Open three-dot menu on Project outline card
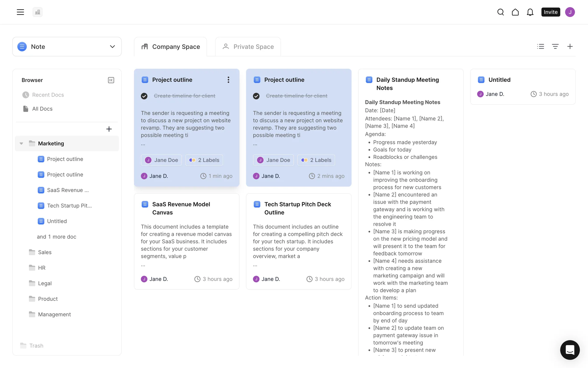Viewport: 588px width, 368px height. tap(228, 80)
